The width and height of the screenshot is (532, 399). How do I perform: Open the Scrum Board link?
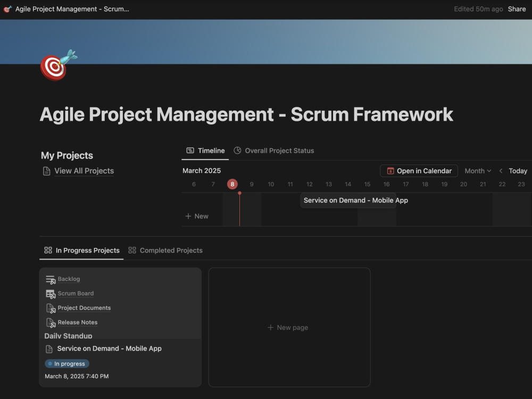pyautogui.click(x=76, y=294)
